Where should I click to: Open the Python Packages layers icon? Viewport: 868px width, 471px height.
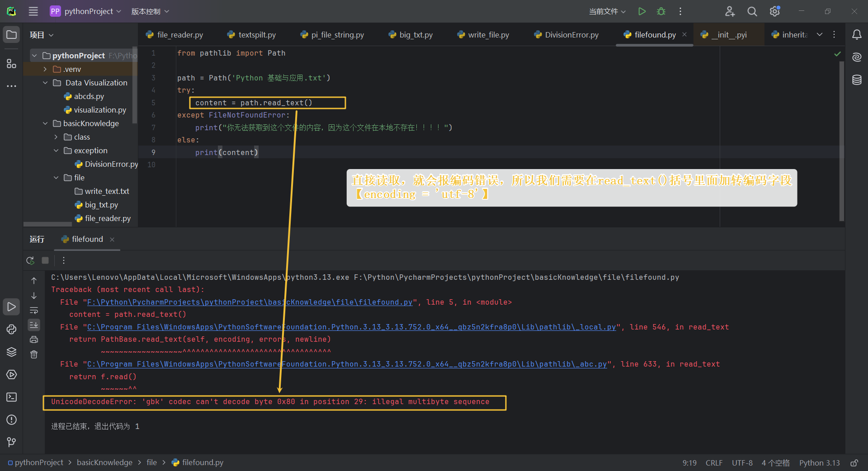click(x=11, y=352)
